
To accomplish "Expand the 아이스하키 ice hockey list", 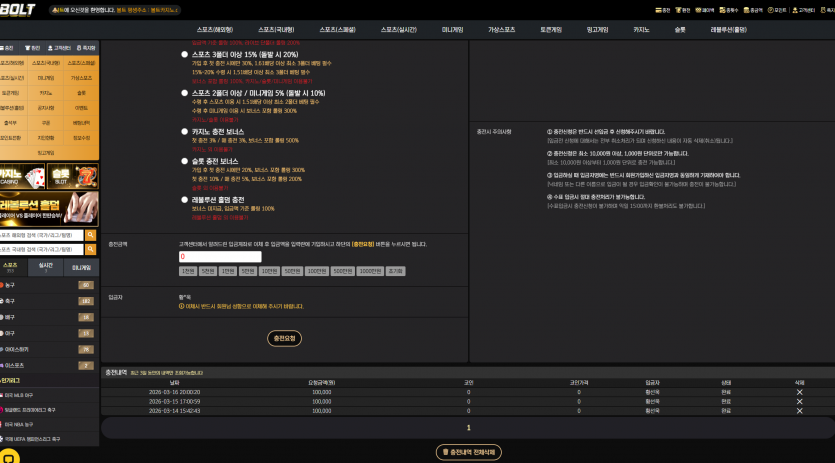I will [x=49, y=350].
